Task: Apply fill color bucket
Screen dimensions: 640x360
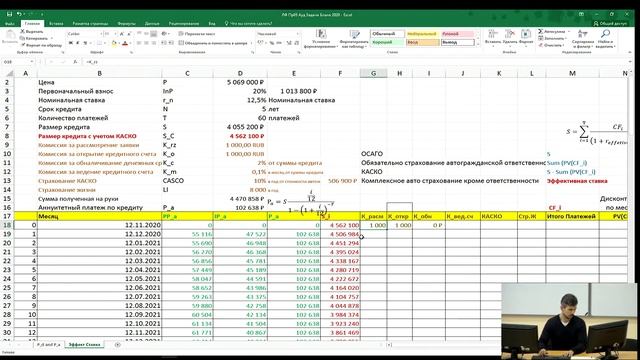Action: pos(114,43)
